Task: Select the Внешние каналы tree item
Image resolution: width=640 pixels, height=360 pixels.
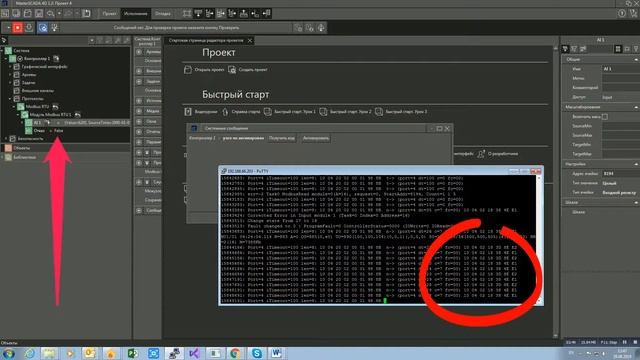Action: [38, 91]
